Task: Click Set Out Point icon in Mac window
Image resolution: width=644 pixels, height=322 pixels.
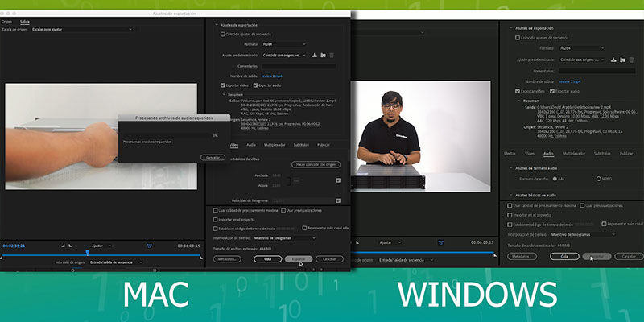Action: click(x=70, y=246)
